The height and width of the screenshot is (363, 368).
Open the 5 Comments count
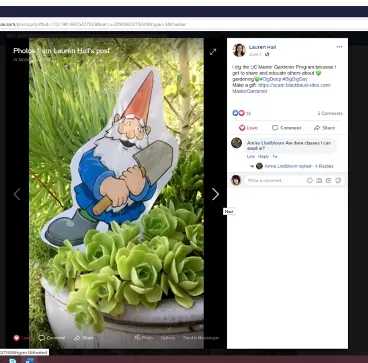point(330,113)
